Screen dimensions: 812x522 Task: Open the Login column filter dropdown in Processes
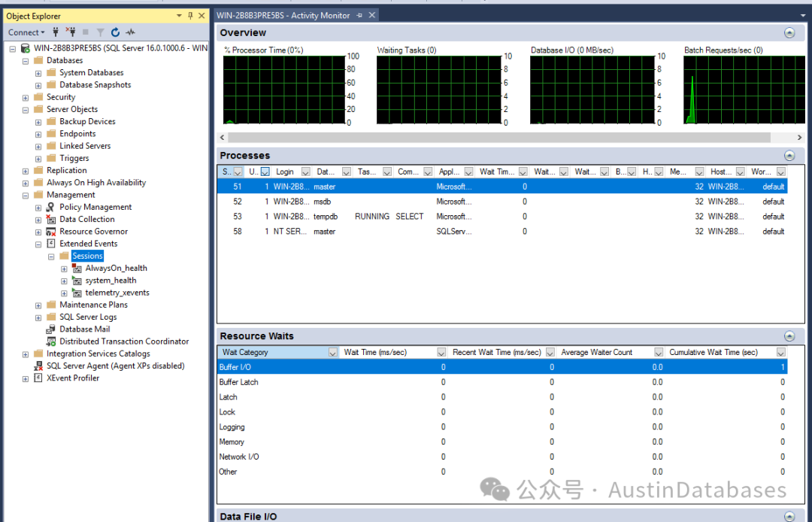pos(305,172)
